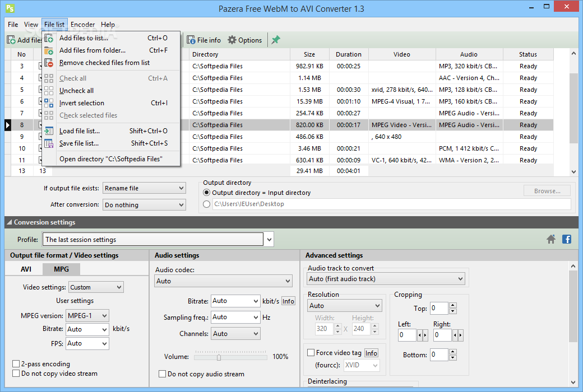Open the FPS dropdown
This screenshot has height=392, width=583.
coord(87,343)
